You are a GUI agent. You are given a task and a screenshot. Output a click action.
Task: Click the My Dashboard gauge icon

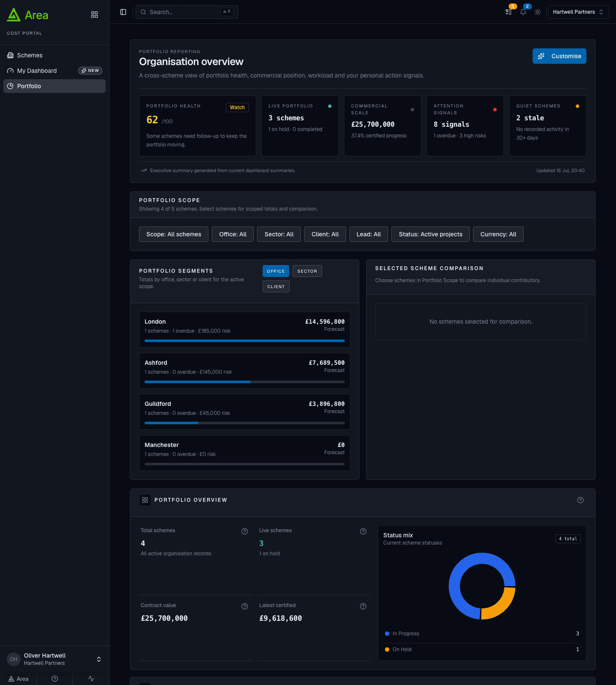pos(10,71)
